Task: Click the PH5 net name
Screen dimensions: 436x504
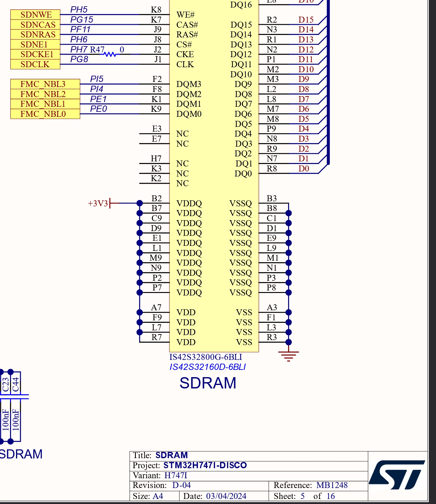Action: click(x=79, y=10)
